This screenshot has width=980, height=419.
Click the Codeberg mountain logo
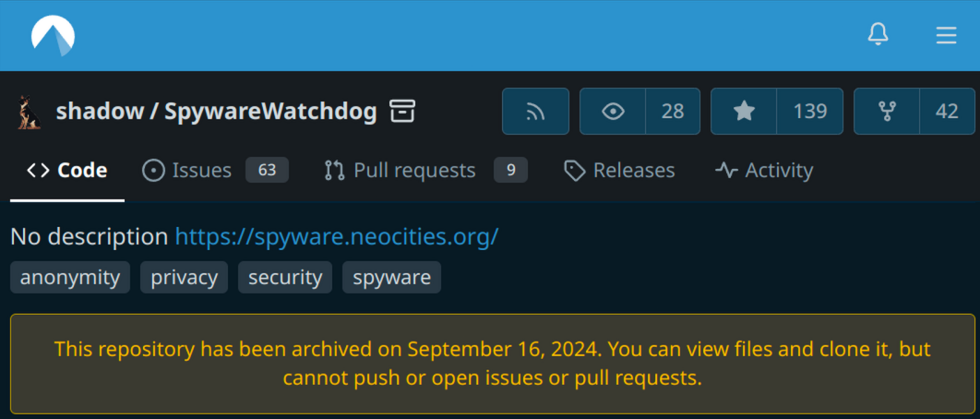[53, 36]
